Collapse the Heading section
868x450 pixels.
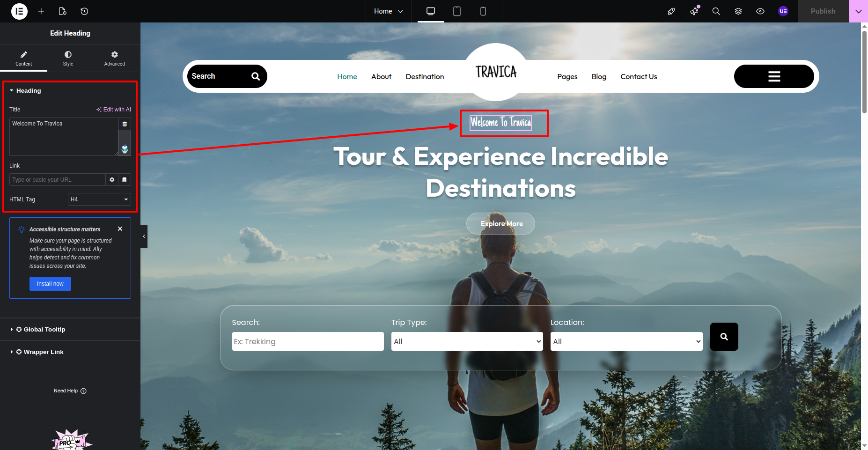[x=28, y=91]
